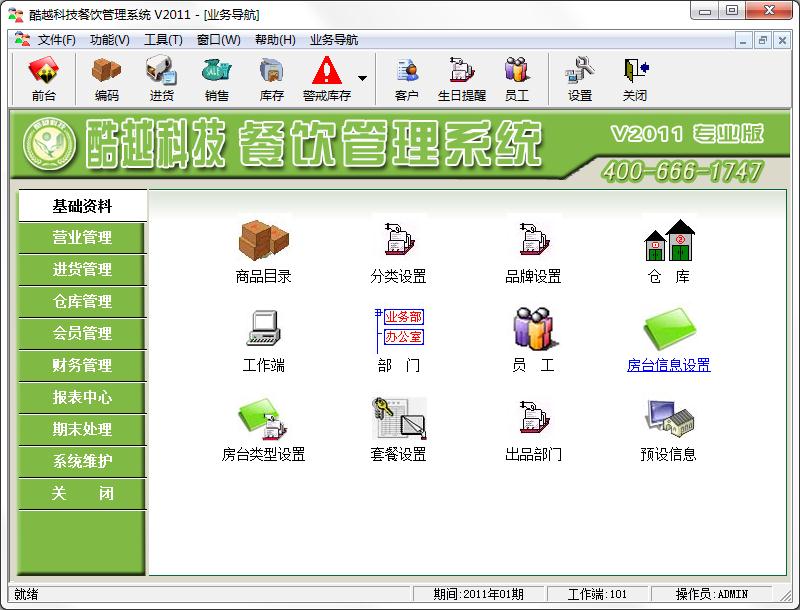Switch to 期末处理 sidebar section

click(82, 429)
